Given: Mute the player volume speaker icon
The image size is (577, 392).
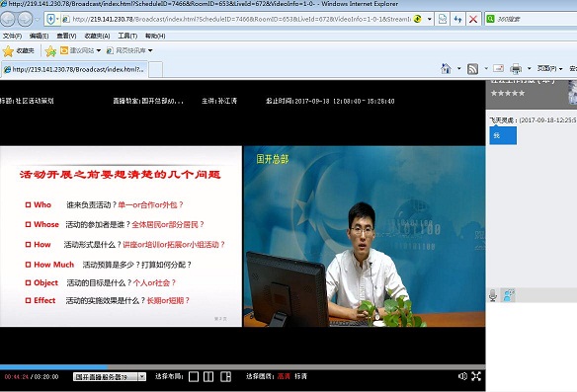Looking at the screenshot, I should [462, 376].
